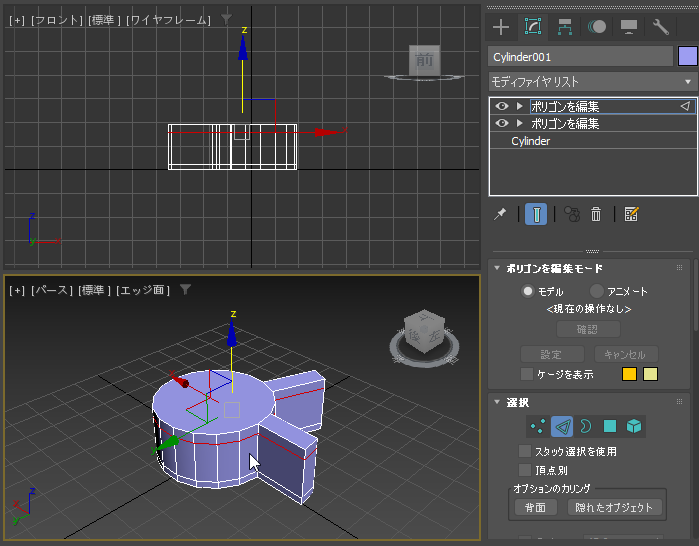
Task: Collapse the ポリゴンを編集モード rollout
Action: coord(497,268)
